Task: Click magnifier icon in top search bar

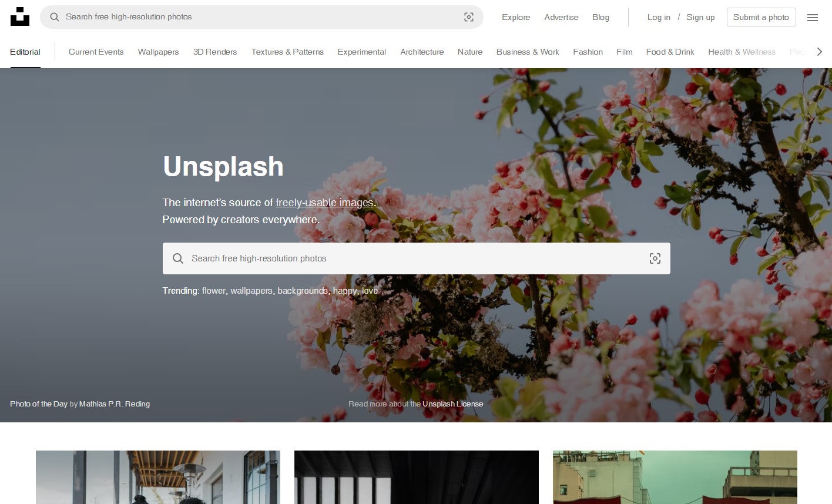Action: point(55,17)
